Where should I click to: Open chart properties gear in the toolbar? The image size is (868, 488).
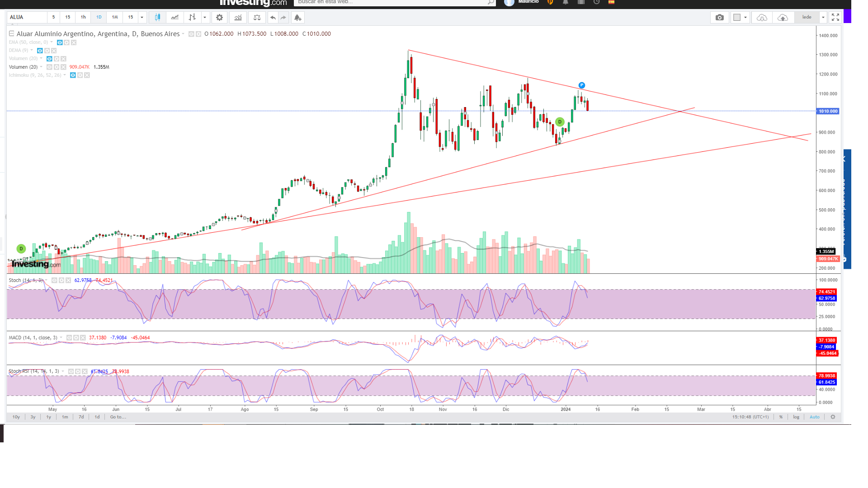click(219, 17)
